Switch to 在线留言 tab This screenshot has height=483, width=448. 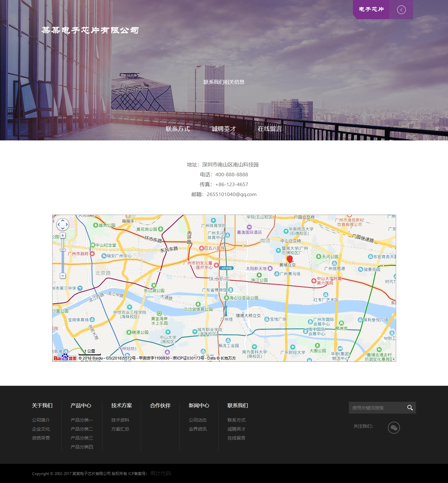point(270,129)
